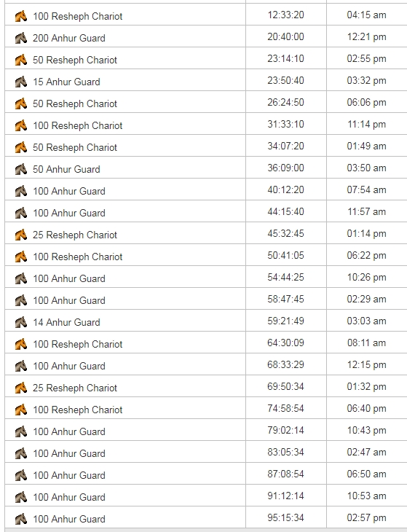Screen dimensions: 407x532
Task: Click the 20:40:00 duration cell
Action: (x=285, y=36)
